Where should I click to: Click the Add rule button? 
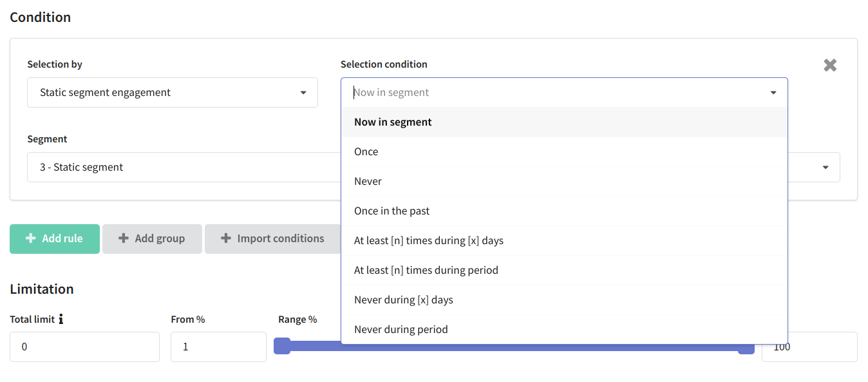[x=55, y=238]
